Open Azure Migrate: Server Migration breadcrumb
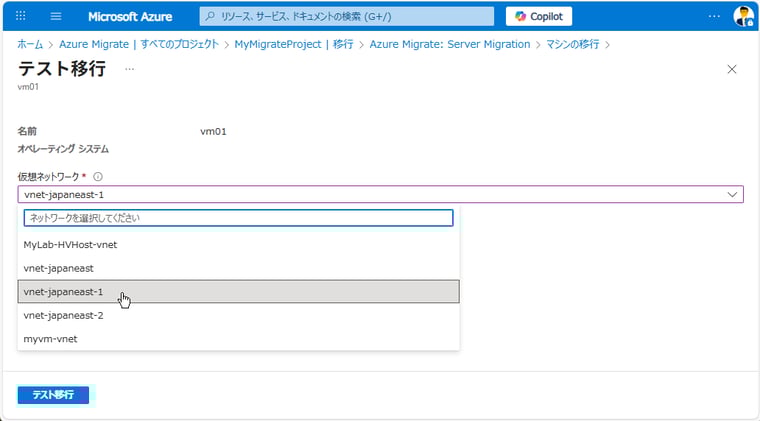760x421 pixels. click(x=450, y=44)
